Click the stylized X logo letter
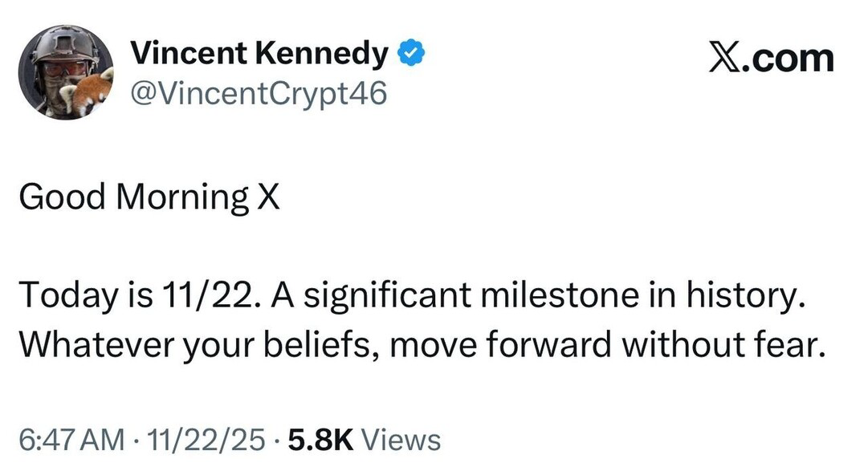Viewport: 868px width, 475px height. click(x=727, y=59)
